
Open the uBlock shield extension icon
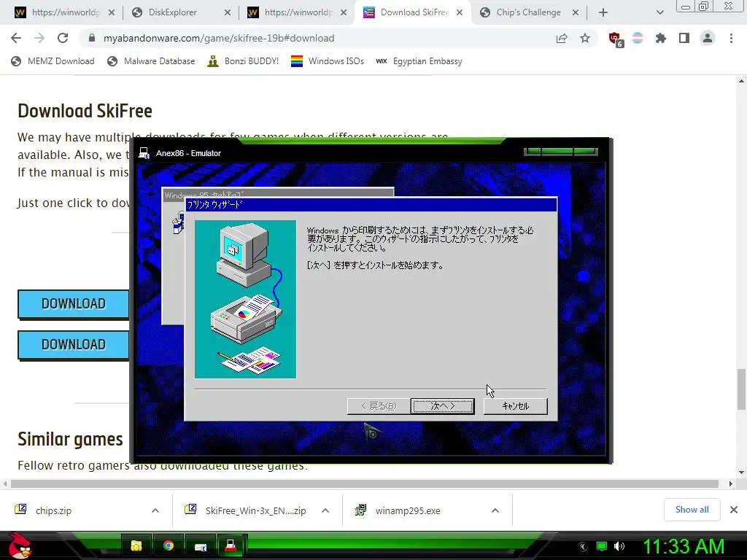pos(616,39)
